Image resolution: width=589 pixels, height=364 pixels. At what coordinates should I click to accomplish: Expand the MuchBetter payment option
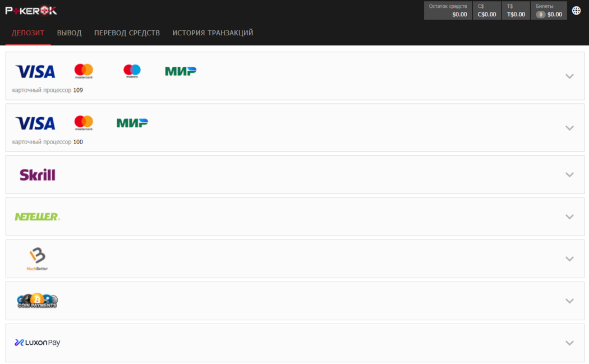coord(569,259)
